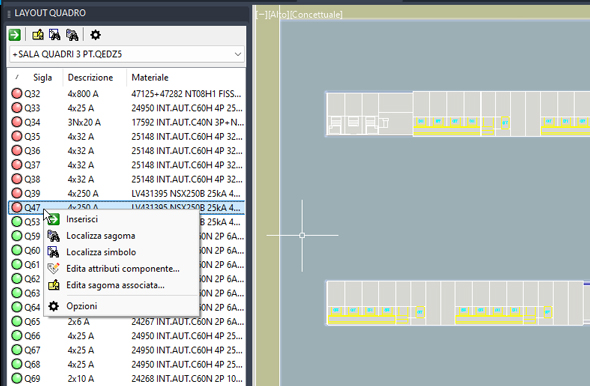
Task: Click the red status circle of Q34
Action: 17,122
